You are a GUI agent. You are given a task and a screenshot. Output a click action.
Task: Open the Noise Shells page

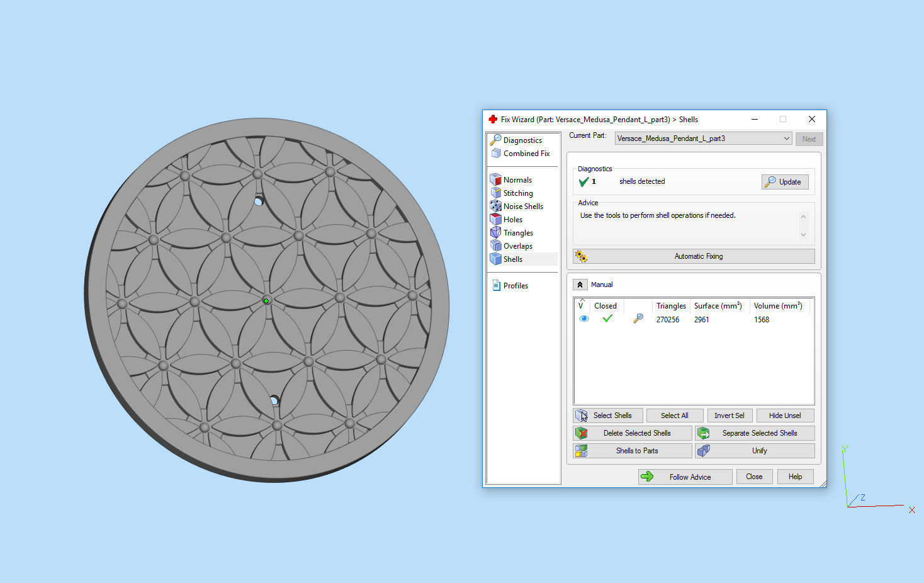point(517,207)
